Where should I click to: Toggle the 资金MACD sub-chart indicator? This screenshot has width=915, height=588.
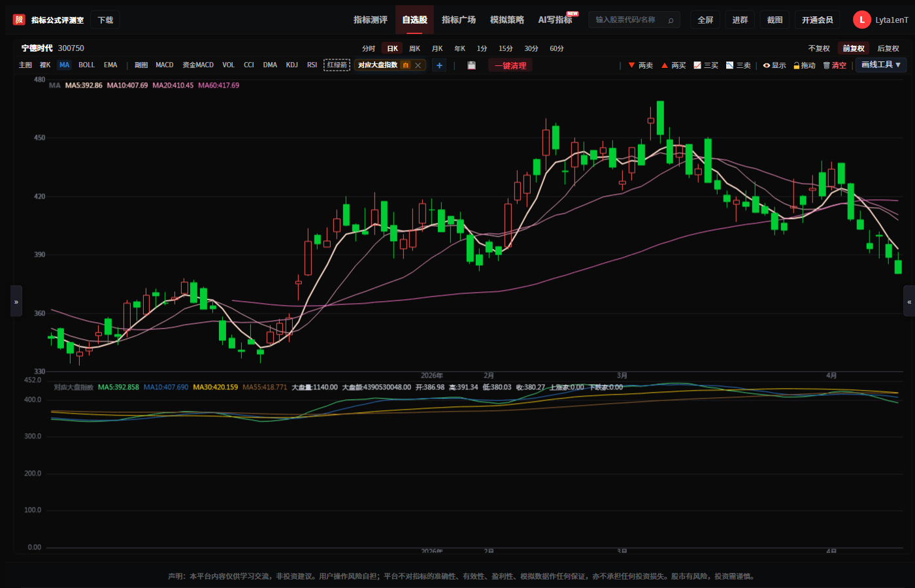[198, 65]
